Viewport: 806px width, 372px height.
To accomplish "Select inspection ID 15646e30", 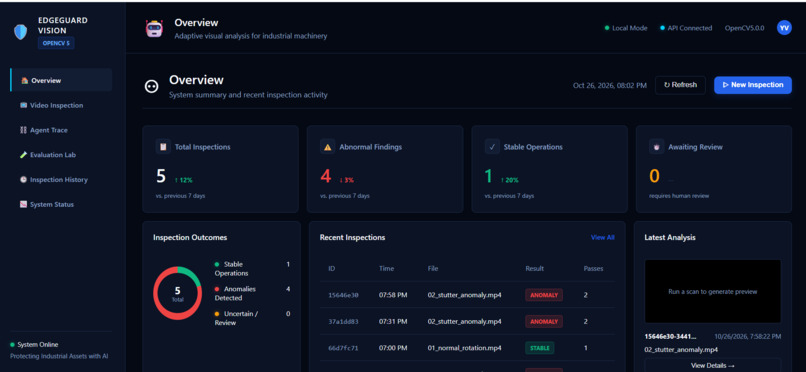I will point(343,295).
